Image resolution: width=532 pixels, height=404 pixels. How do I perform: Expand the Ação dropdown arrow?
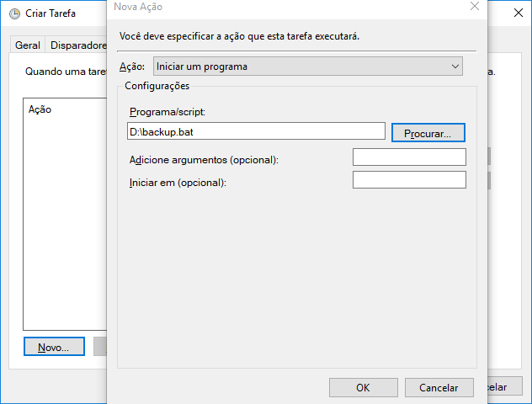455,66
